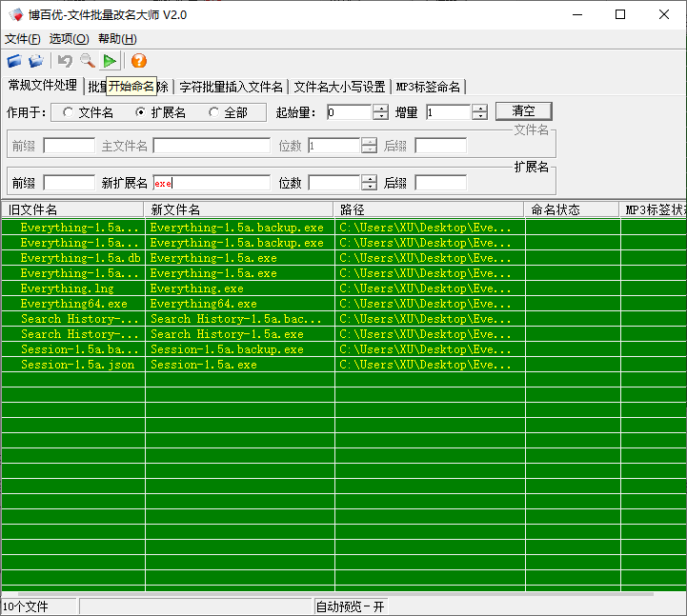
Task: Select the 扩展名 radio button
Action: coord(140,112)
